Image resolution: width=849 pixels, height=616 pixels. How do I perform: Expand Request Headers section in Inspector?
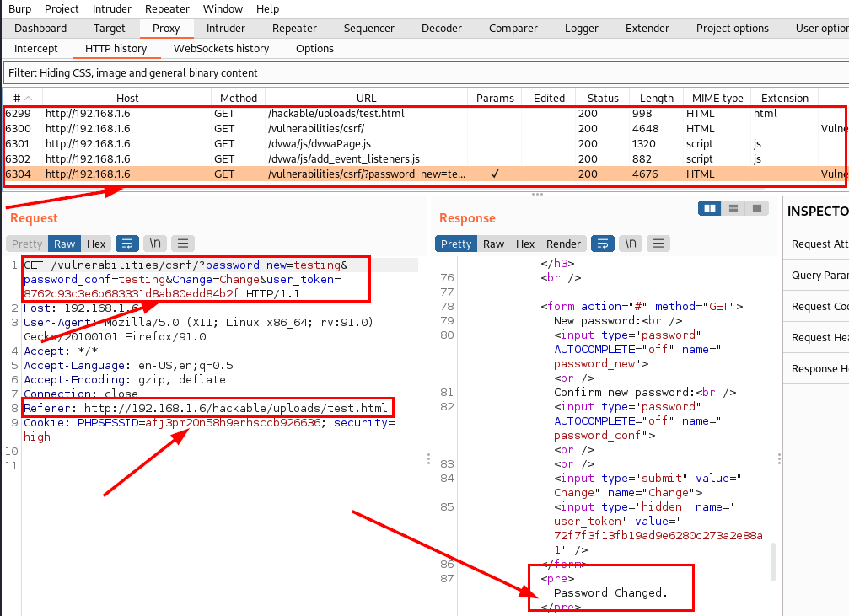coord(819,338)
